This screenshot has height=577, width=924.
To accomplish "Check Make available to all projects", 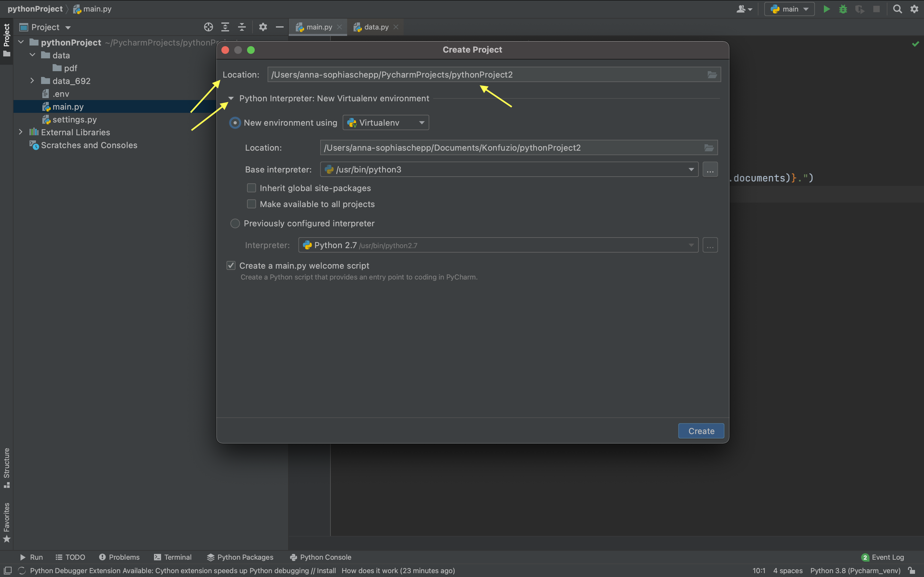I will tap(251, 204).
